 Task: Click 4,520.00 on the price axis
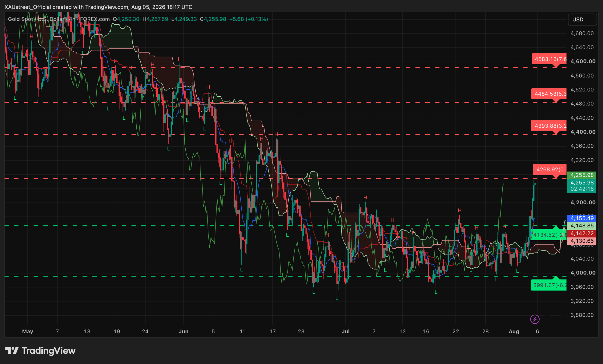click(x=582, y=90)
